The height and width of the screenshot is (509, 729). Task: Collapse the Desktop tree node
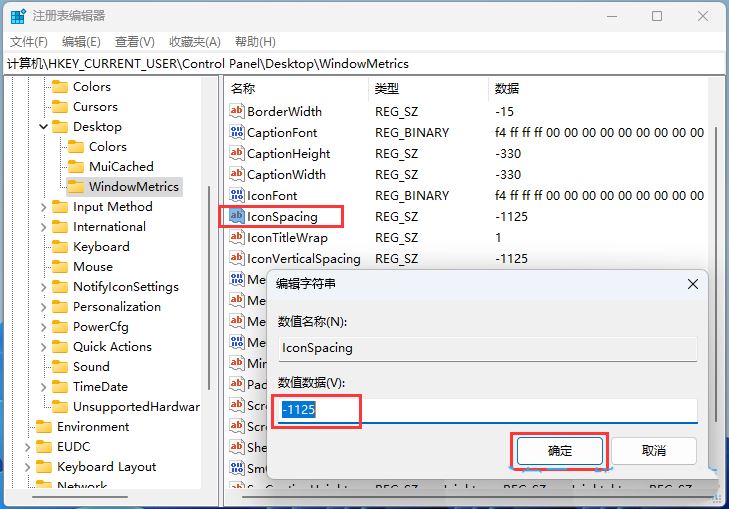[43, 127]
